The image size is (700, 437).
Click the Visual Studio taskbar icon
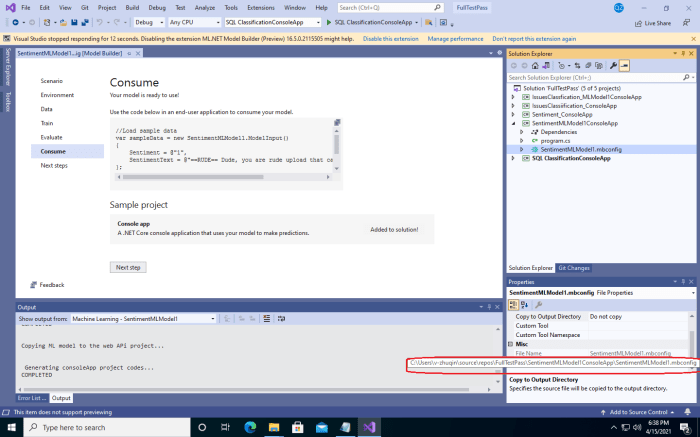369,427
